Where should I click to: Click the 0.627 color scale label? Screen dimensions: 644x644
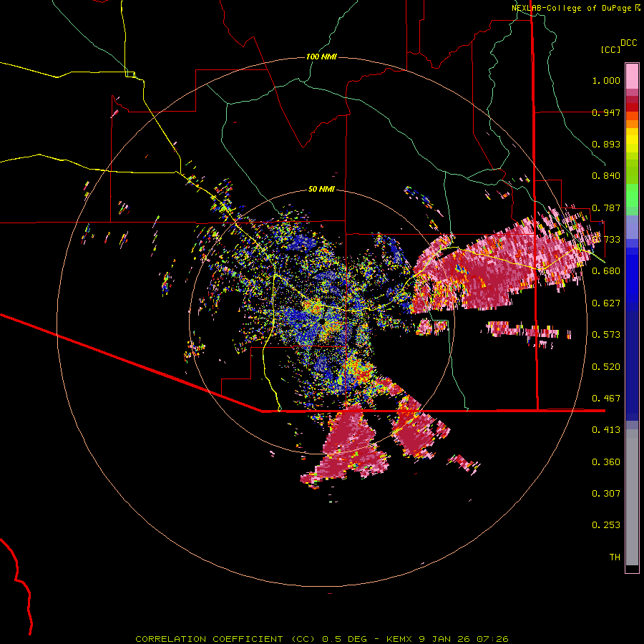click(x=606, y=303)
